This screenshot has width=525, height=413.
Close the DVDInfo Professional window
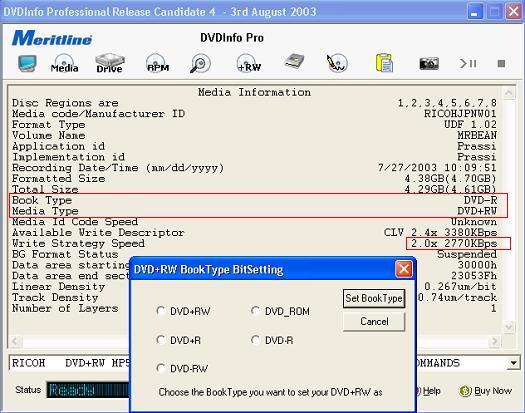pyautogui.click(x=514, y=12)
